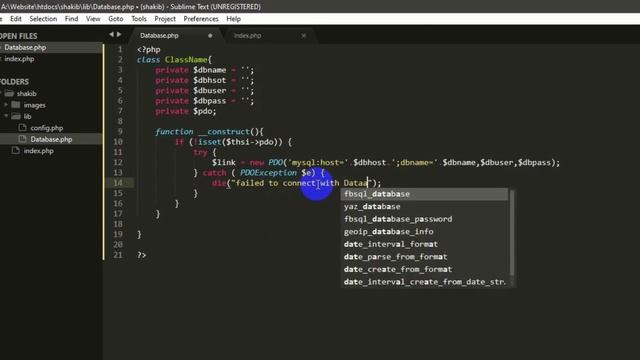Viewport: 640px width, 360px height.
Task: Click the shakib folder icon
Action: coord(9,93)
